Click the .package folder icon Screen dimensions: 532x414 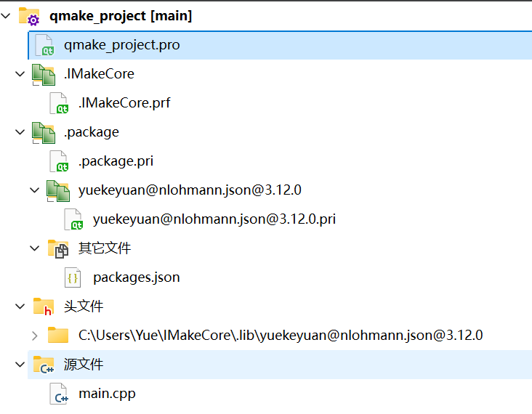click(x=43, y=132)
